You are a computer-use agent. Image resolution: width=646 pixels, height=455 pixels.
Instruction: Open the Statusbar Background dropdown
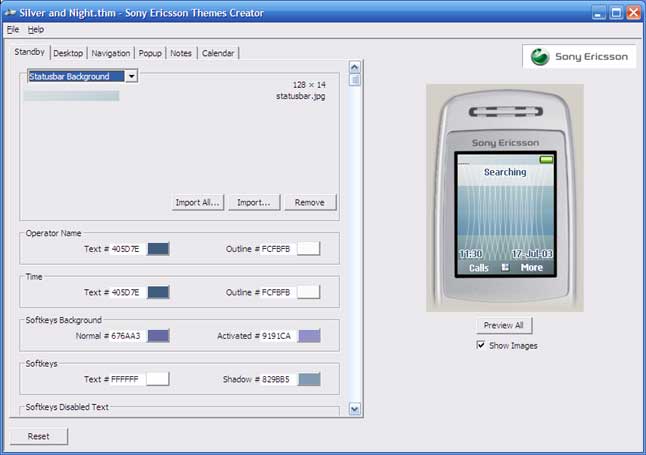click(131, 76)
